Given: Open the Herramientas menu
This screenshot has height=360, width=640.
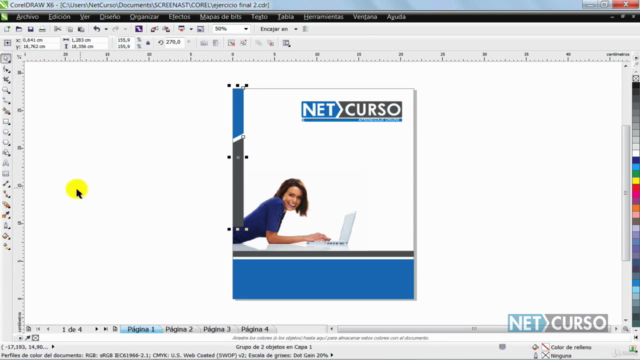Looking at the screenshot, I should tap(323, 17).
